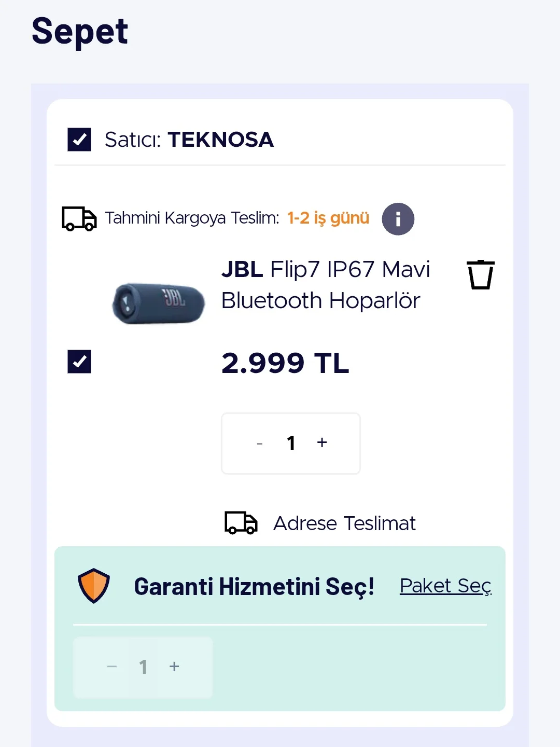Decrease product quantity with minus button

260,444
